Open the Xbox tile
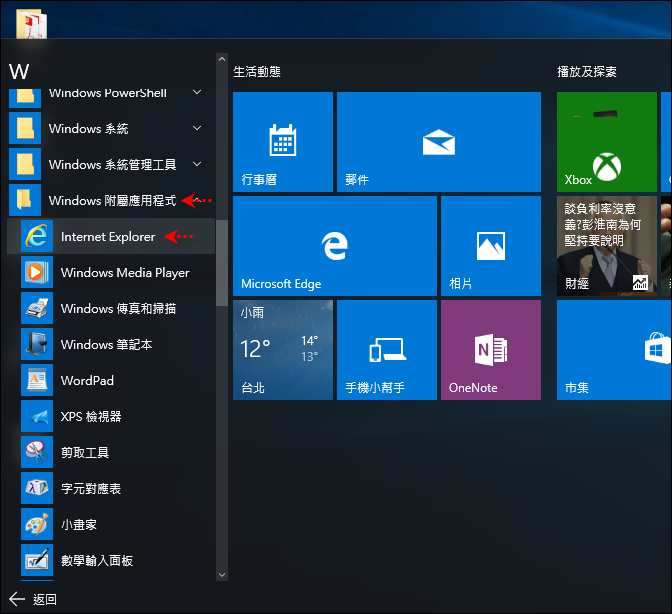 pos(607,142)
